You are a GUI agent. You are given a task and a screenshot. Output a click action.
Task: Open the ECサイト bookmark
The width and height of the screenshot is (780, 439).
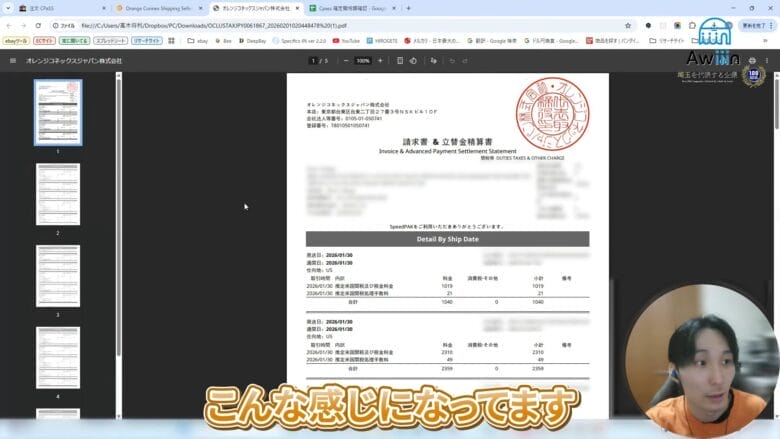tap(44, 41)
